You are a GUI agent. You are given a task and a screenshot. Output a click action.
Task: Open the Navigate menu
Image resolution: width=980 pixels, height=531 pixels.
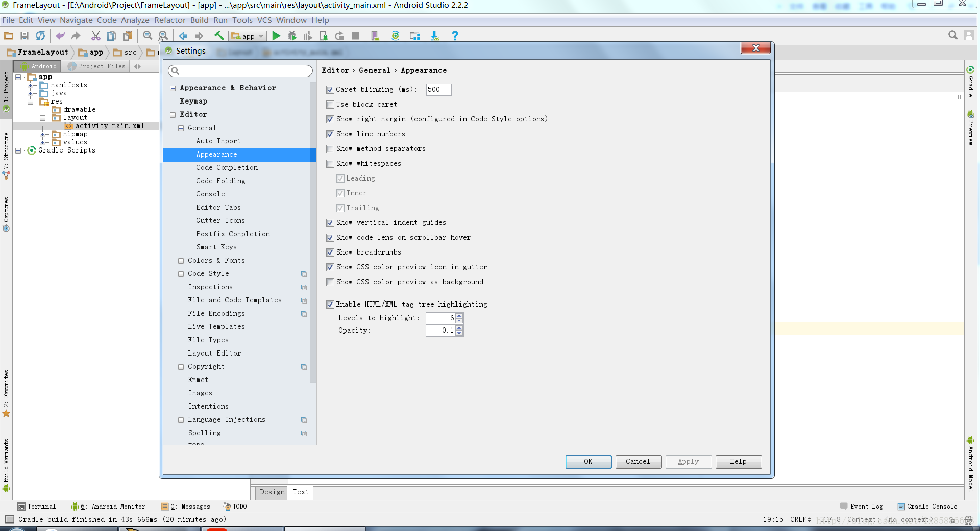pyautogui.click(x=76, y=20)
